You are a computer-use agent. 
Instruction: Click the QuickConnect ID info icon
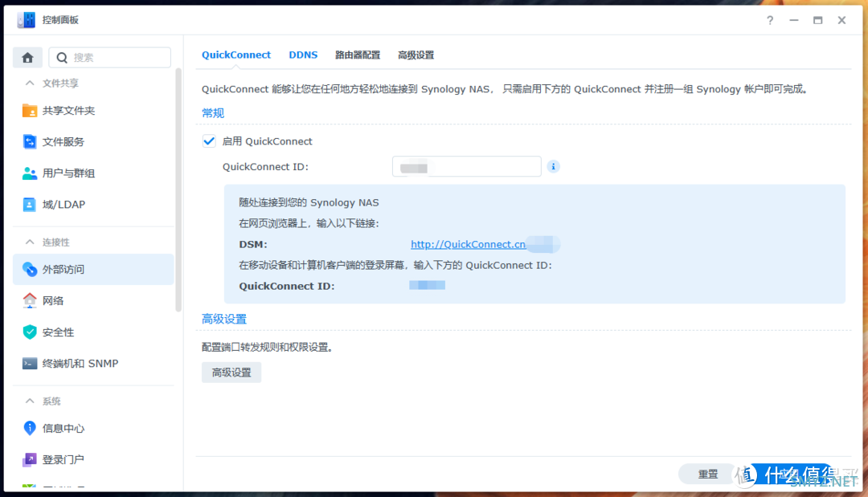(x=553, y=166)
